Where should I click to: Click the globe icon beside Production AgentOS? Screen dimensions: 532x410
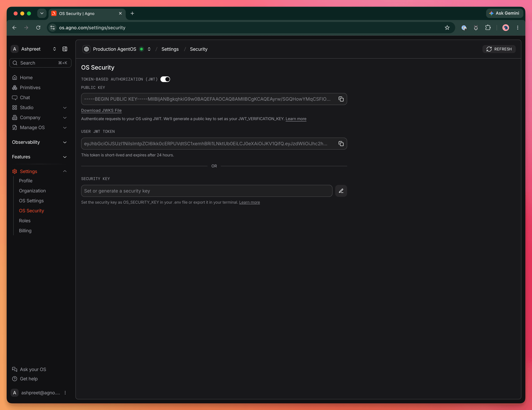click(x=86, y=49)
